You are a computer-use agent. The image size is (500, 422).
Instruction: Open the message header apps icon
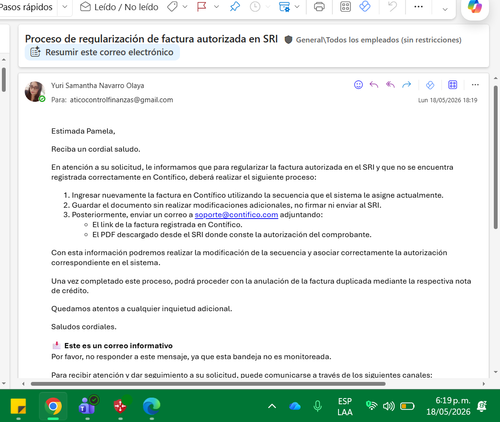452,85
